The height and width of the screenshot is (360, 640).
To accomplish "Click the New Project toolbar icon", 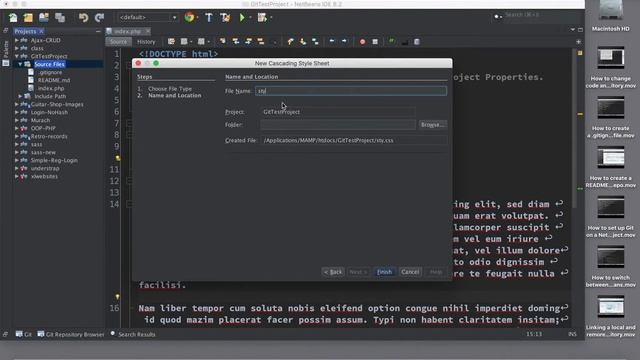I will tap(28, 18).
